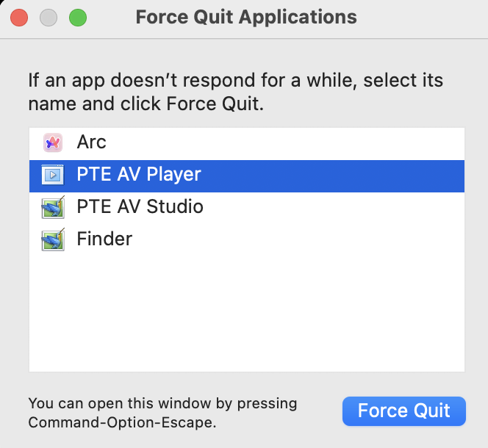The height and width of the screenshot is (448, 488).
Task: Click the PTE AV Studio hummingbird icon
Action: point(53,207)
